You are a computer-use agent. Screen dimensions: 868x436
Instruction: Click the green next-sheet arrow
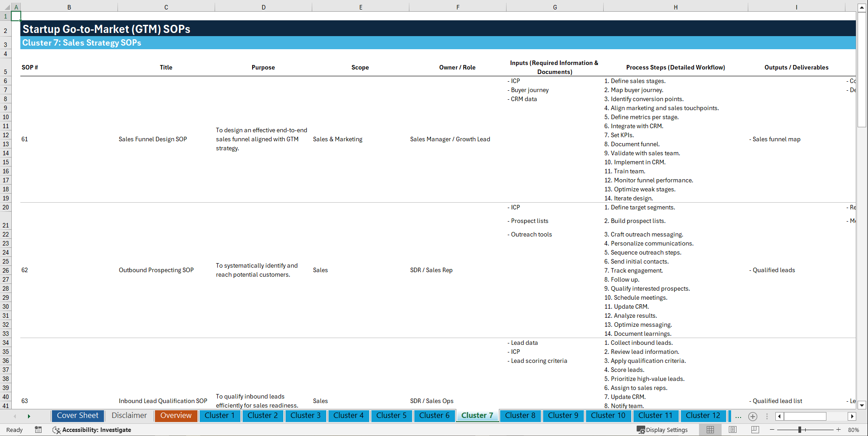pos(29,416)
